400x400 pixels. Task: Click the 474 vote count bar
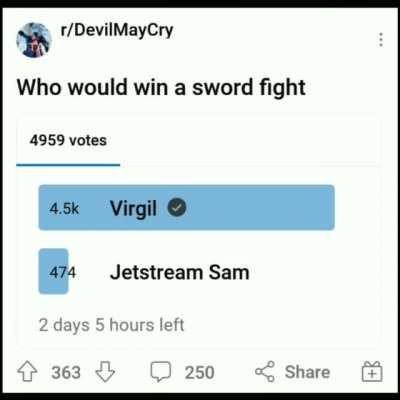coord(54,272)
